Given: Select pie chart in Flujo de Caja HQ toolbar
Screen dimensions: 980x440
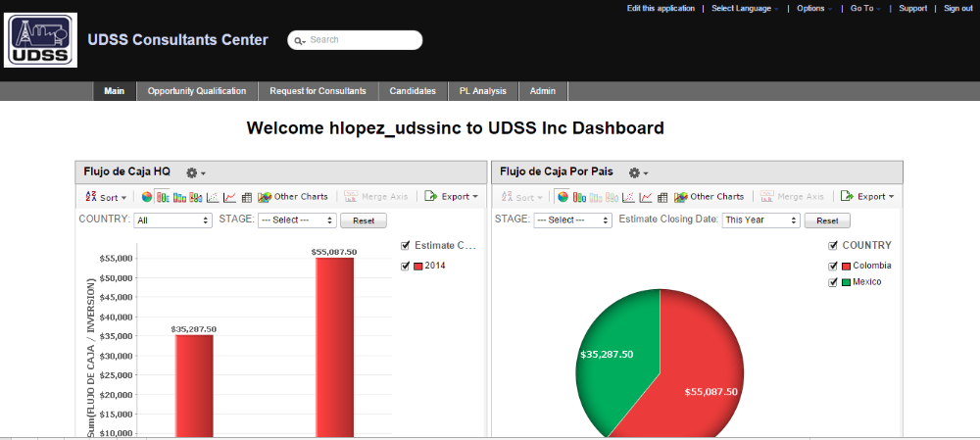Looking at the screenshot, I should point(147,197).
